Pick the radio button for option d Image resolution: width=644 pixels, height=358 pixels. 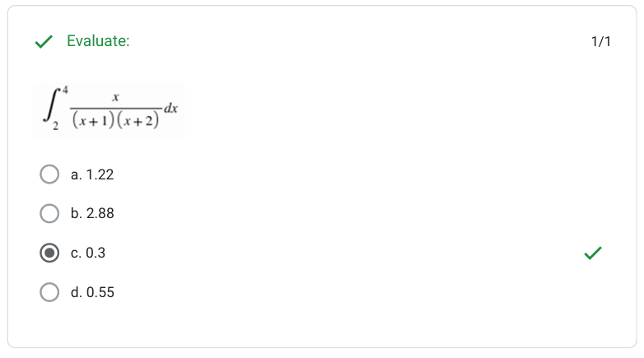click(49, 292)
